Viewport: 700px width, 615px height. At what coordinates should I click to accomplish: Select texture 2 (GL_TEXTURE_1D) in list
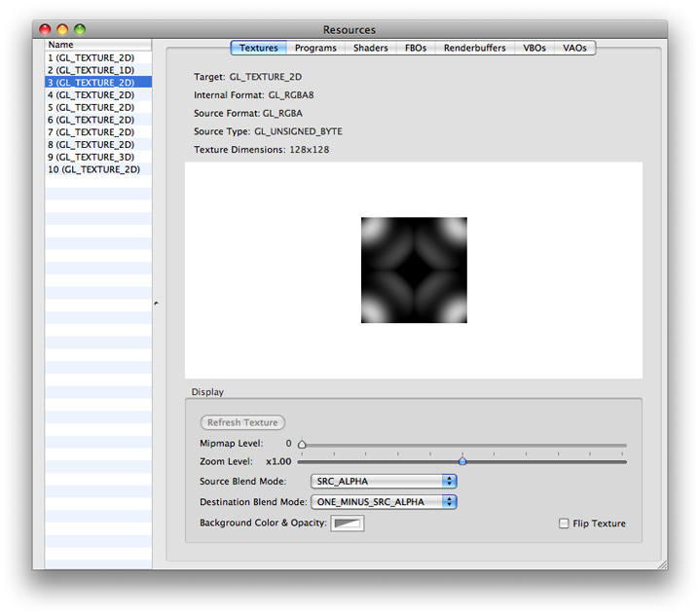coord(92,70)
